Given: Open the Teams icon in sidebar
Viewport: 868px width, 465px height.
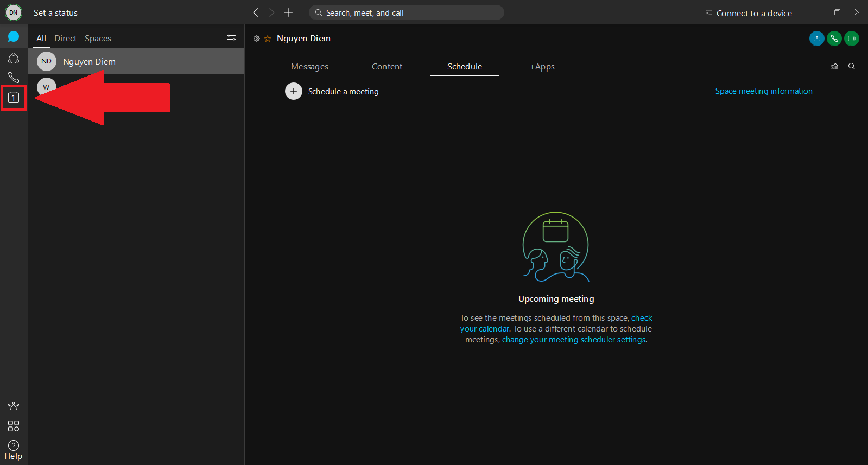Looking at the screenshot, I should pyautogui.click(x=14, y=58).
